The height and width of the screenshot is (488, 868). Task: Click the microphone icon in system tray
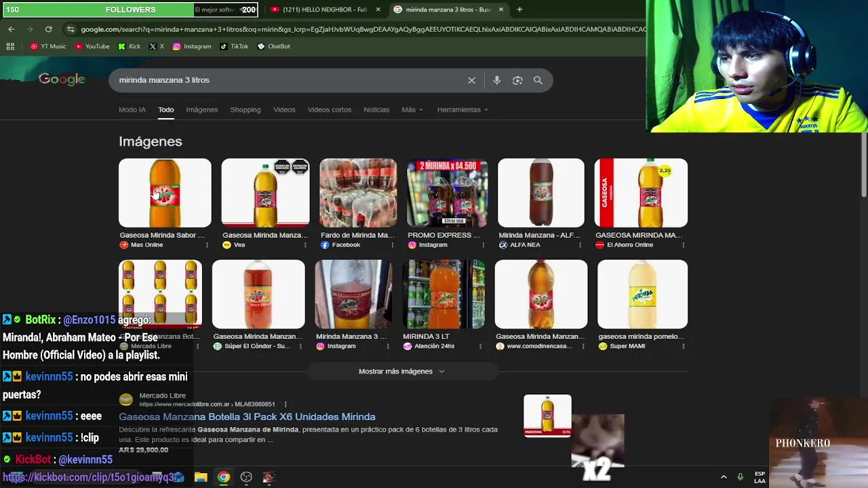[x=740, y=477]
